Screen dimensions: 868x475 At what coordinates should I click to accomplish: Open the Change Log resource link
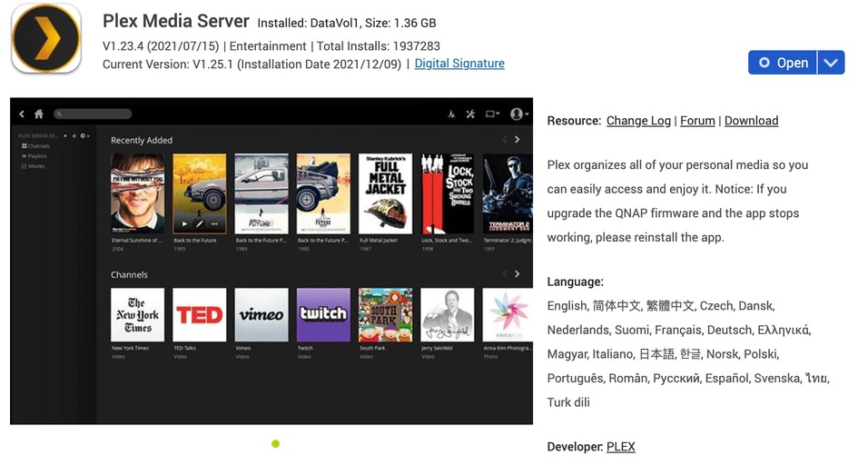tap(638, 121)
